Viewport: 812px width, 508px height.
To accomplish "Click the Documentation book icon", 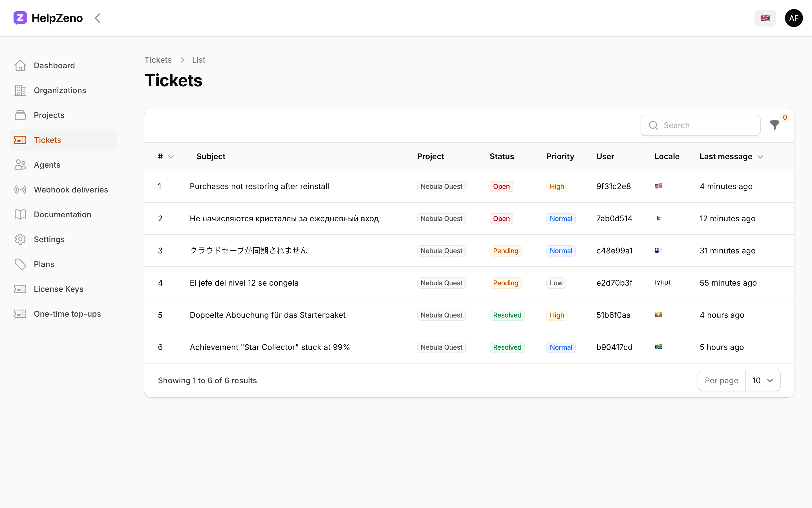I will click(x=20, y=215).
